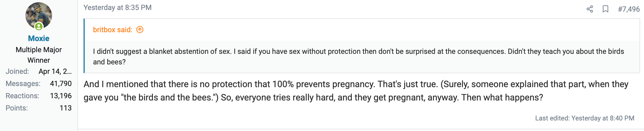Image resolution: width=644 pixels, height=131 pixels.
Task: Click the truncated Apr 14 join date
Action: click(55, 71)
